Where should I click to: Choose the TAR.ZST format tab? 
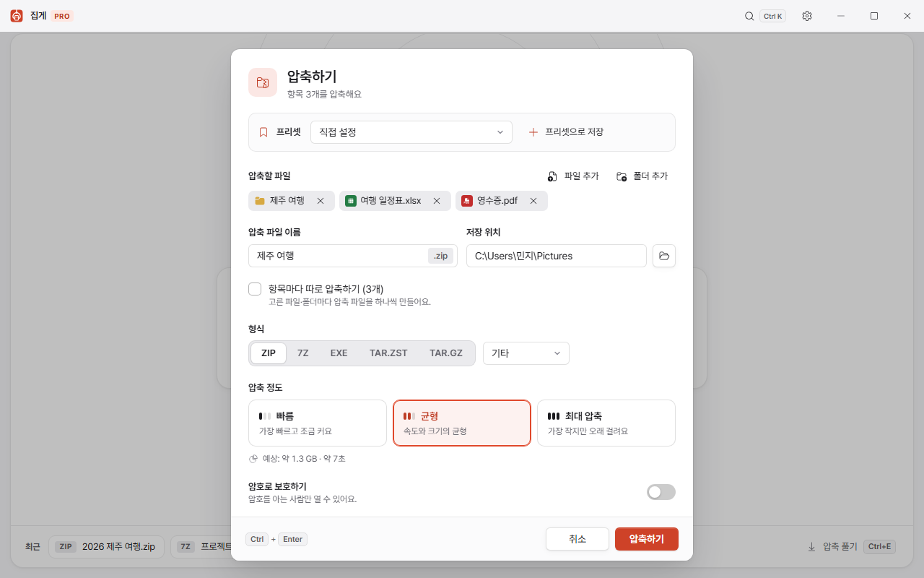388,353
